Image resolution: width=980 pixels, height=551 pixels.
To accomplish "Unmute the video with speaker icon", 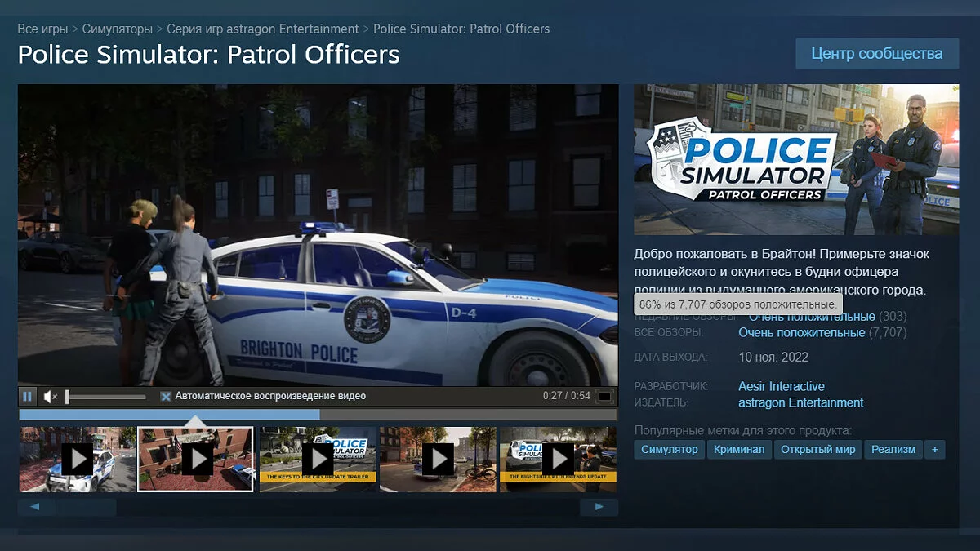I will (50, 397).
